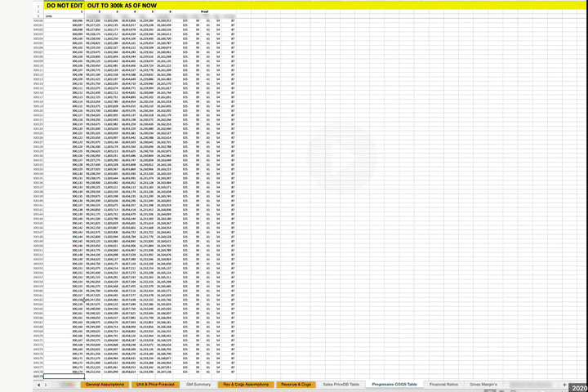Click row header 300161

(x=38, y=296)
